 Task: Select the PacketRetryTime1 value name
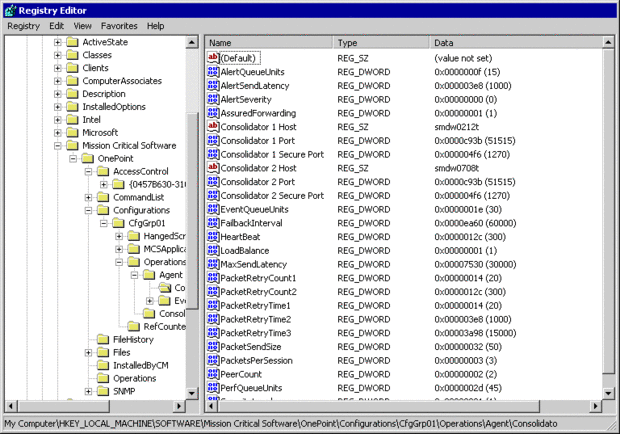[255, 306]
